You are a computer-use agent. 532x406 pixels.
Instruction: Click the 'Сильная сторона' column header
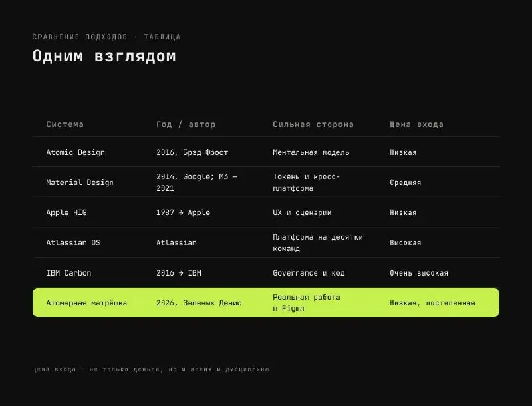[x=313, y=124]
